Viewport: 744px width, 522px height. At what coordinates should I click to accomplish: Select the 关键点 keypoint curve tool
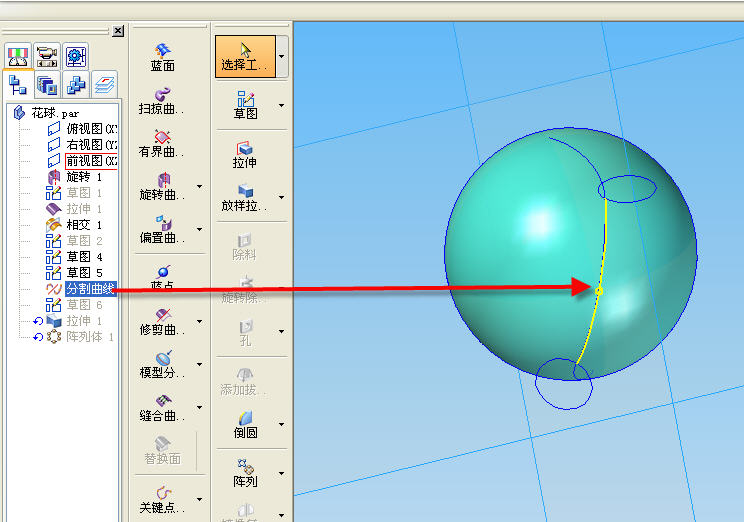(162, 500)
